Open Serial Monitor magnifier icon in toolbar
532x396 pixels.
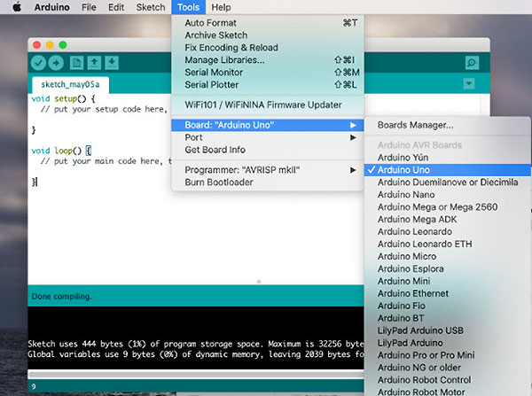click(472, 62)
